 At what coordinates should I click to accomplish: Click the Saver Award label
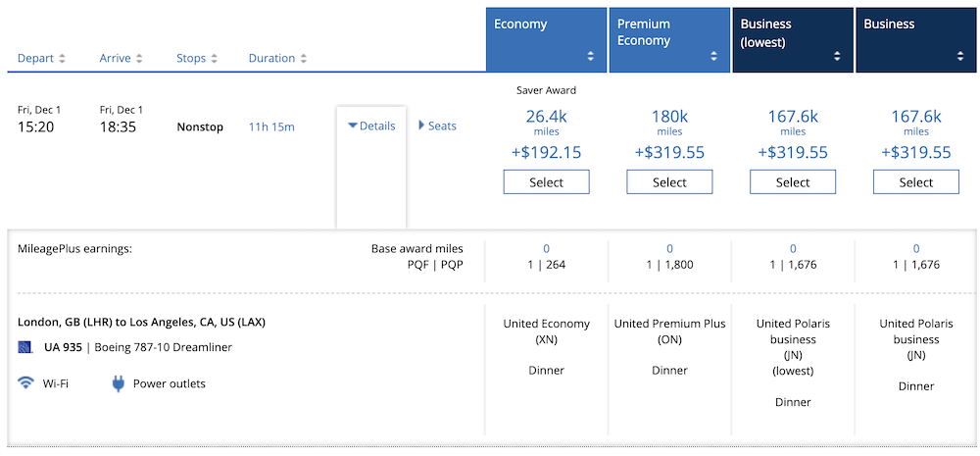pyautogui.click(x=546, y=90)
